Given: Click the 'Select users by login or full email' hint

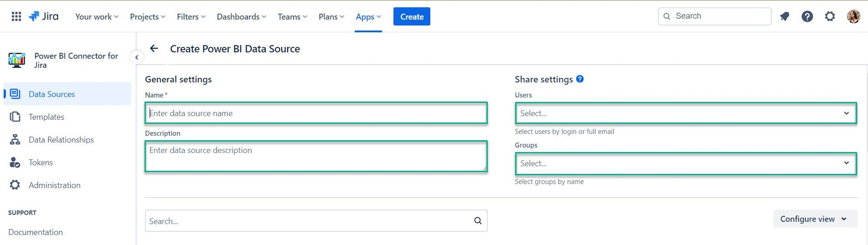Looking at the screenshot, I should click(564, 132).
